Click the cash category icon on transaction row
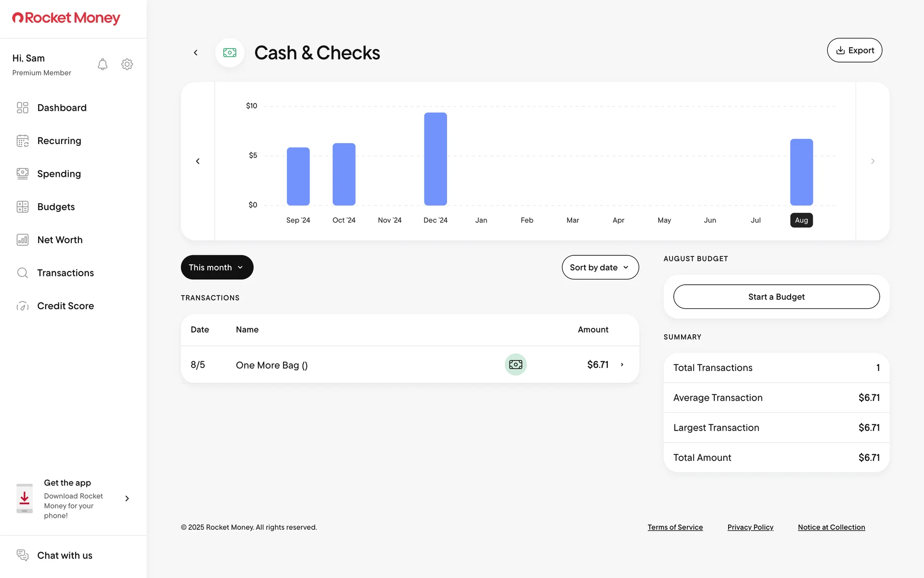 click(x=515, y=365)
